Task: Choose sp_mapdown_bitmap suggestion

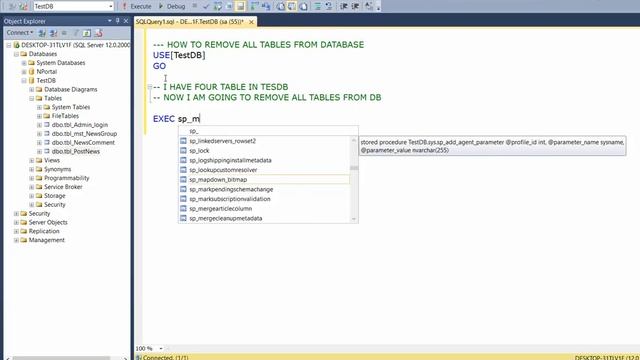Action: coord(264,180)
